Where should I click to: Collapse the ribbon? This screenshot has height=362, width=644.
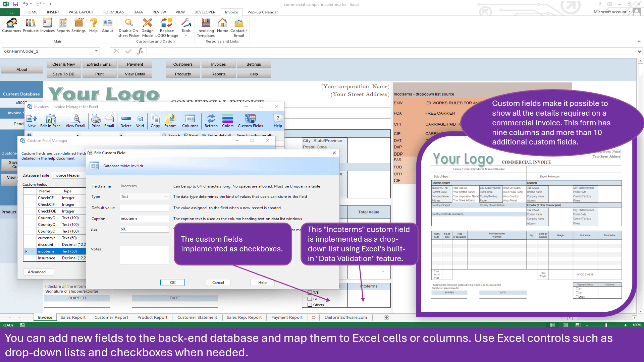coord(639,42)
